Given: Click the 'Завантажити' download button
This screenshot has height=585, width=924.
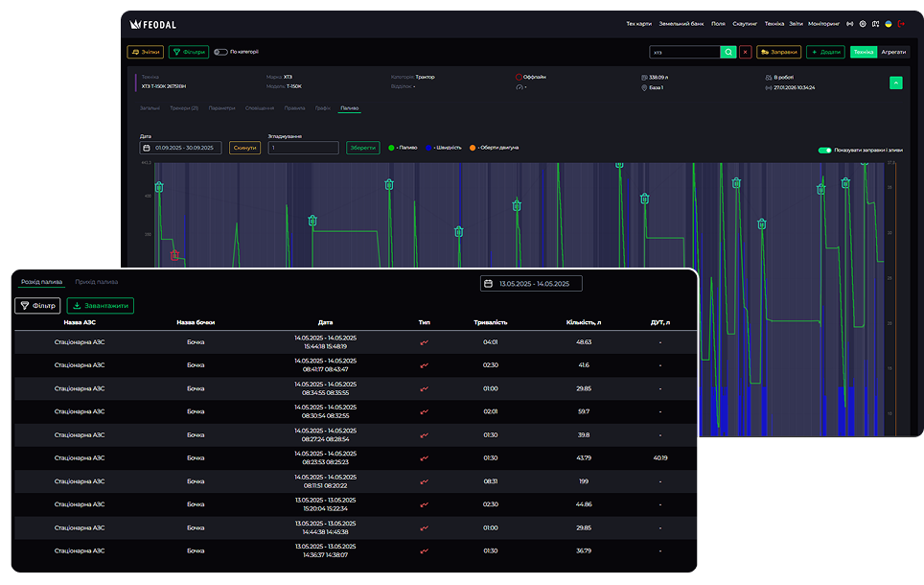Looking at the screenshot, I should [100, 306].
